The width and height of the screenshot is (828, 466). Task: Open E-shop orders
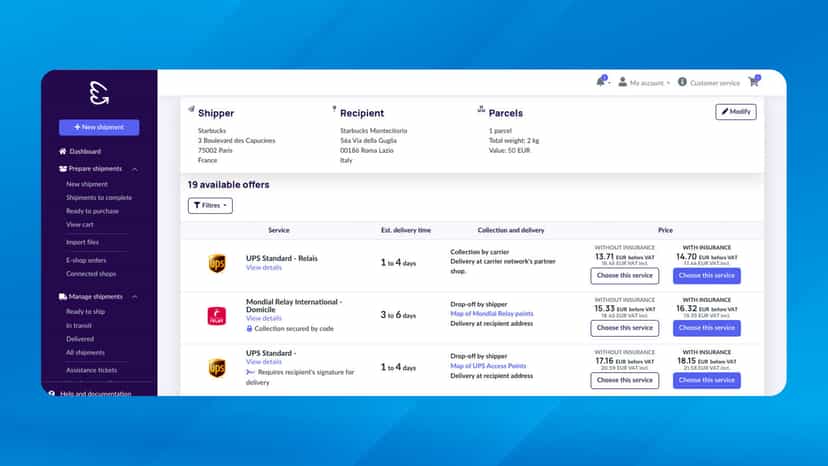86,260
